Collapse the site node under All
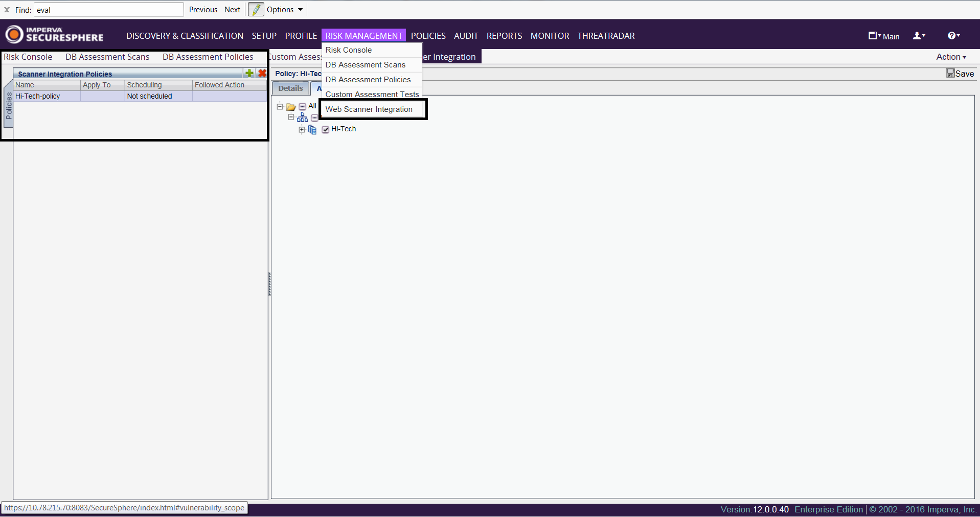980x517 pixels. point(291,117)
